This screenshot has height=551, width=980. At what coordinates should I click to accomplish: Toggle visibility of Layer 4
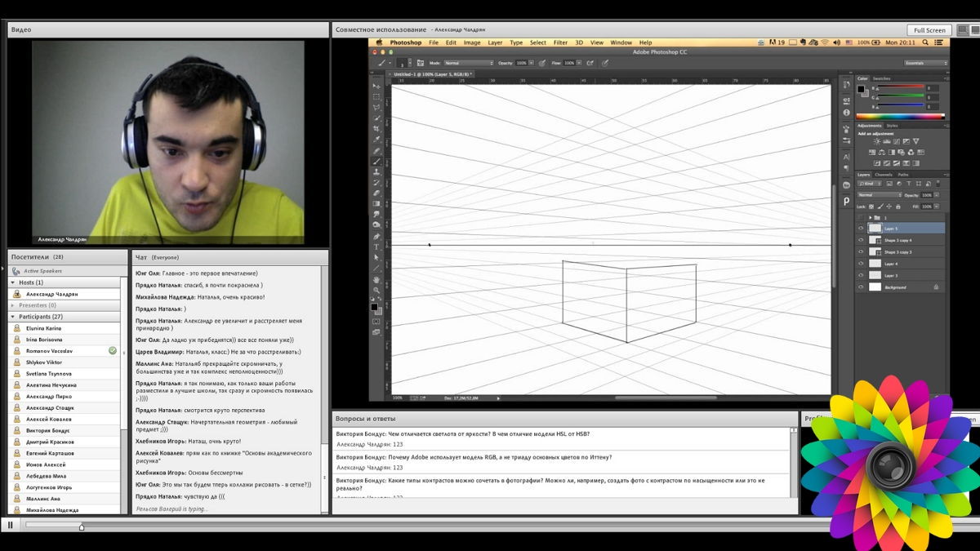861,264
